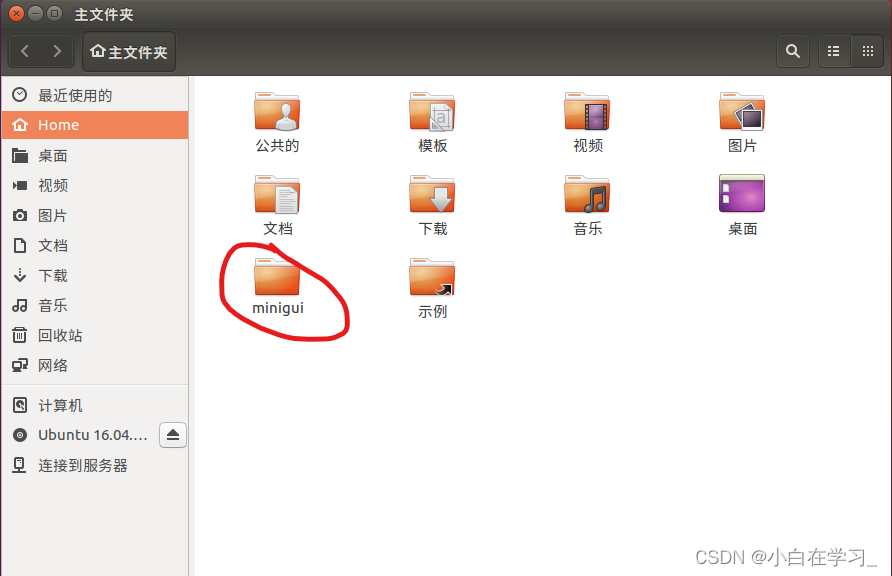Image resolution: width=892 pixels, height=576 pixels.
Task: Switch to icon grid view
Action: point(868,50)
